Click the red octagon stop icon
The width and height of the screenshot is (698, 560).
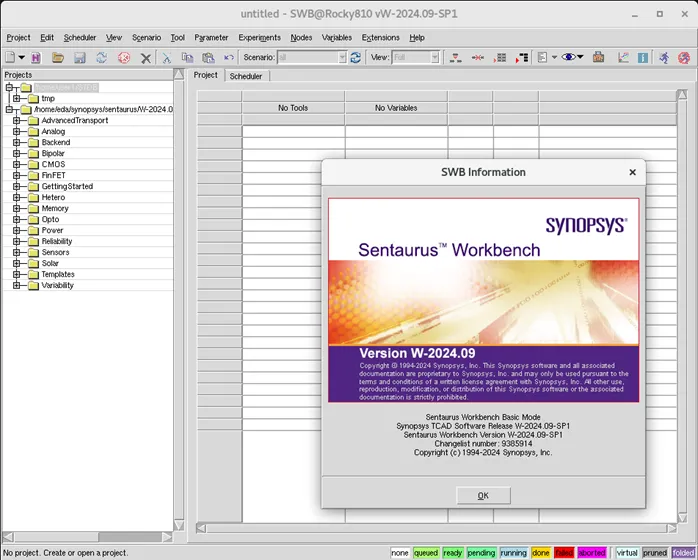pos(124,58)
